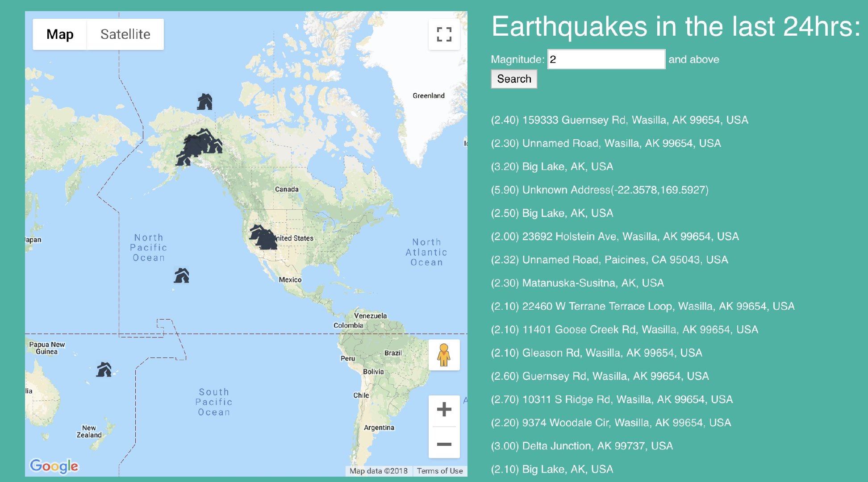Switch to Satellite map view
The height and width of the screenshot is (482, 868).
125,34
